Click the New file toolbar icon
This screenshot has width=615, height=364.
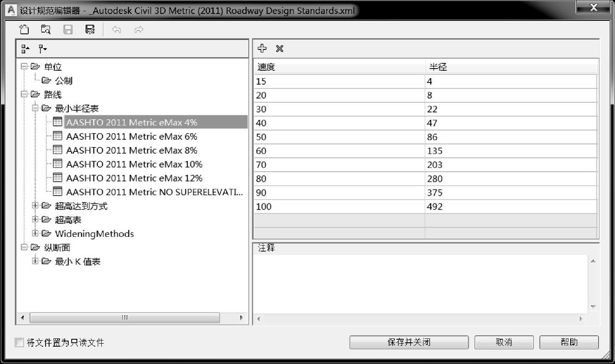tap(24, 30)
